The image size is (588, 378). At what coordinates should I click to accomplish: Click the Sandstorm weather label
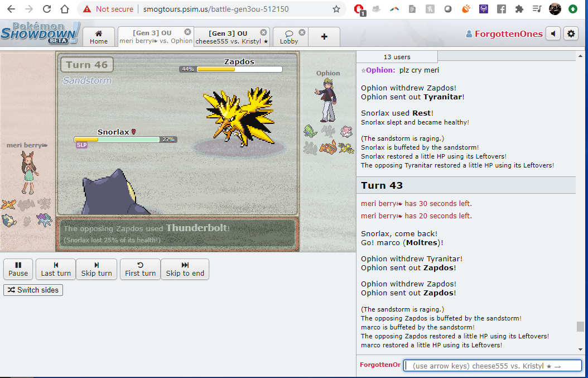coord(87,80)
